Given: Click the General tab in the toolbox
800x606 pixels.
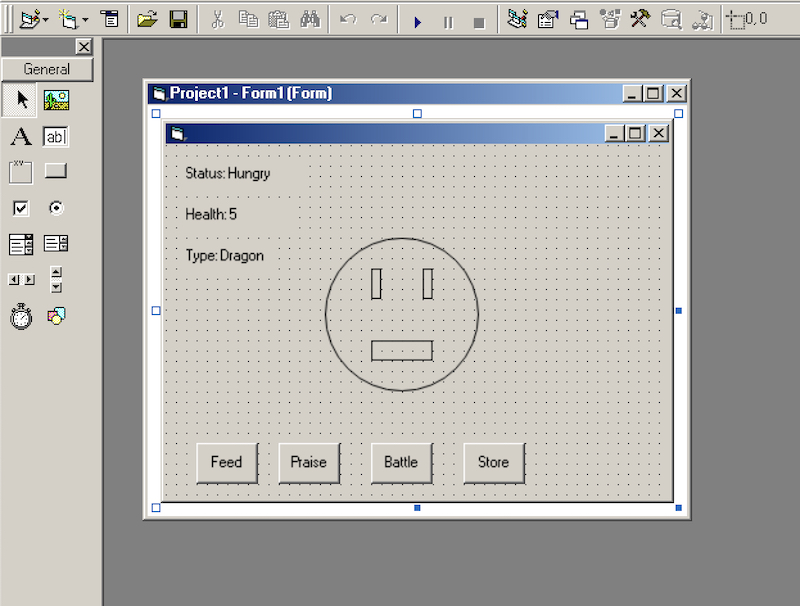Looking at the screenshot, I should click(47, 69).
